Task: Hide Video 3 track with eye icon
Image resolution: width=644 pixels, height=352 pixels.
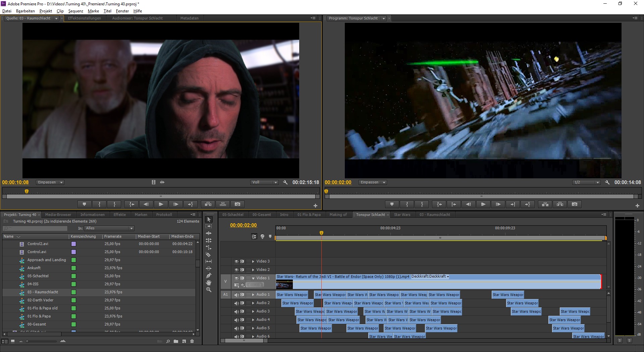Action: click(x=236, y=261)
